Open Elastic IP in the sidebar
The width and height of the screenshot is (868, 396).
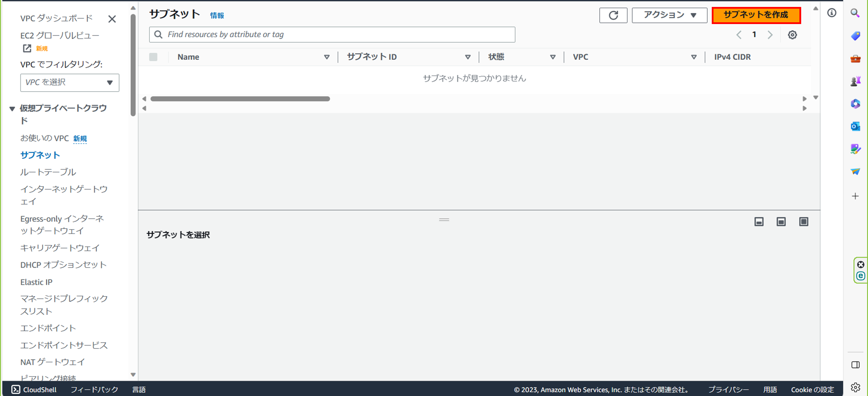36,282
